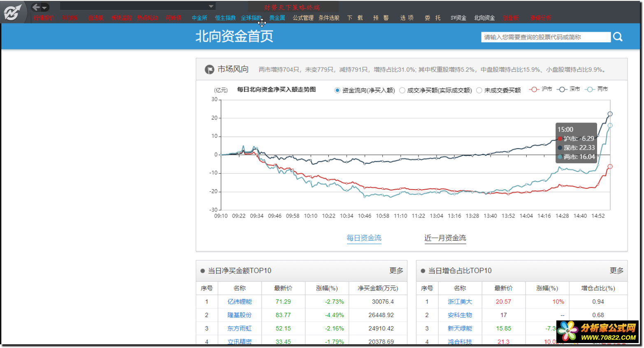644x348 pixels.
Task: Open the back-history dropdown arrow
Action: pyautogui.click(x=44, y=7)
